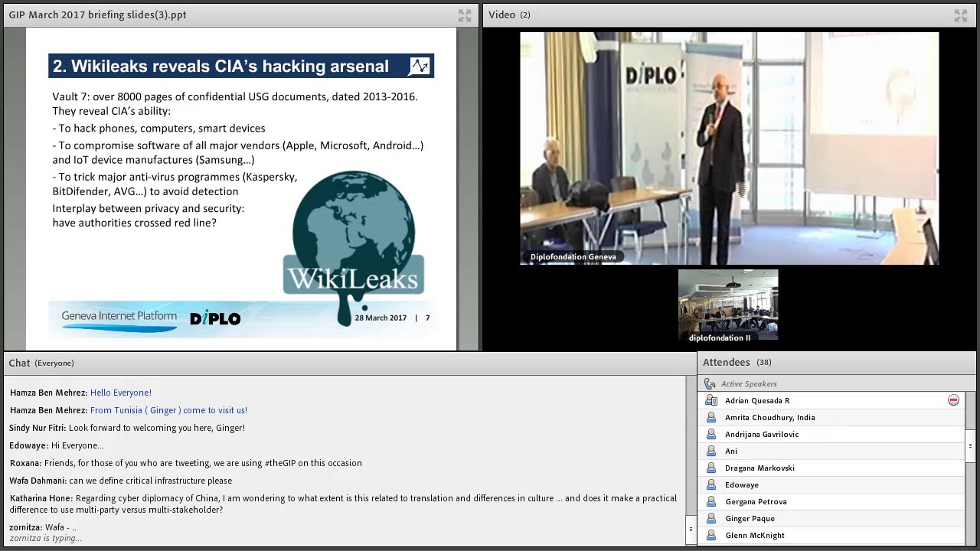Click Wafa Dahmani's critical infrastructure message
The image size is (980, 551).
click(121, 481)
